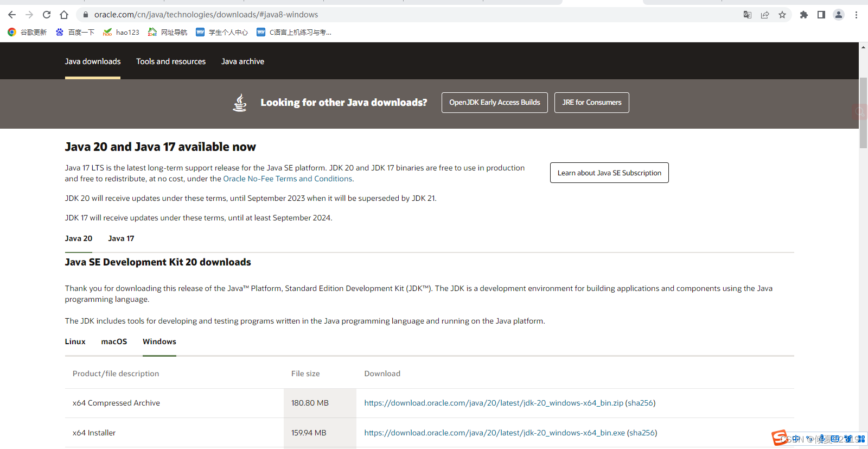The height and width of the screenshot is (449, 868).
Task: Open the hao123 bookmark
Action: [121, 32]
